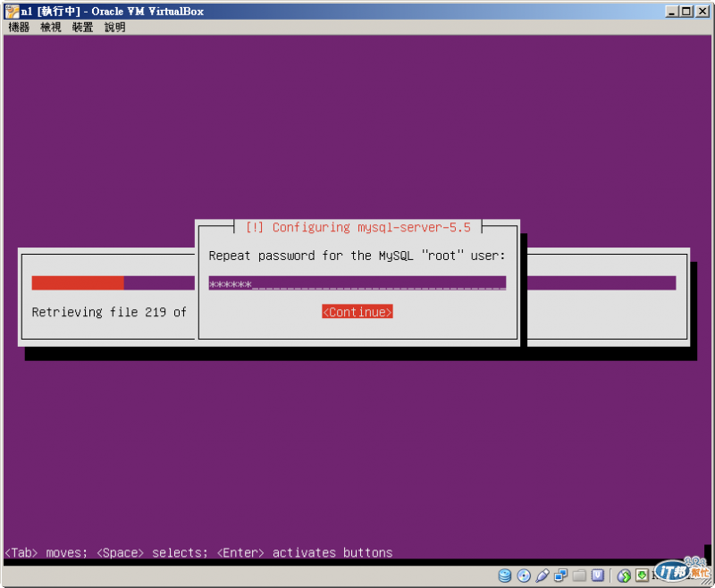Screen dimensions: 715x588
Task: Maximize the VirtualBox window
Action: click(686, 12)
